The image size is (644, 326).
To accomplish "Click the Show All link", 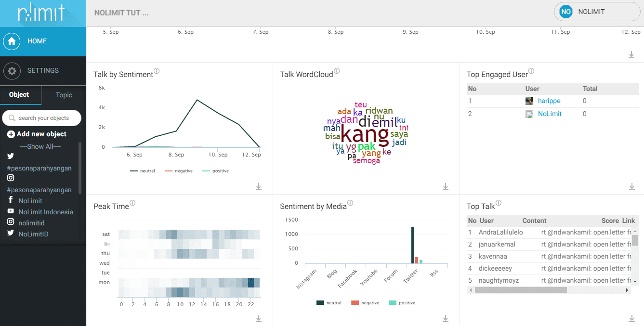I will (40, 146).
